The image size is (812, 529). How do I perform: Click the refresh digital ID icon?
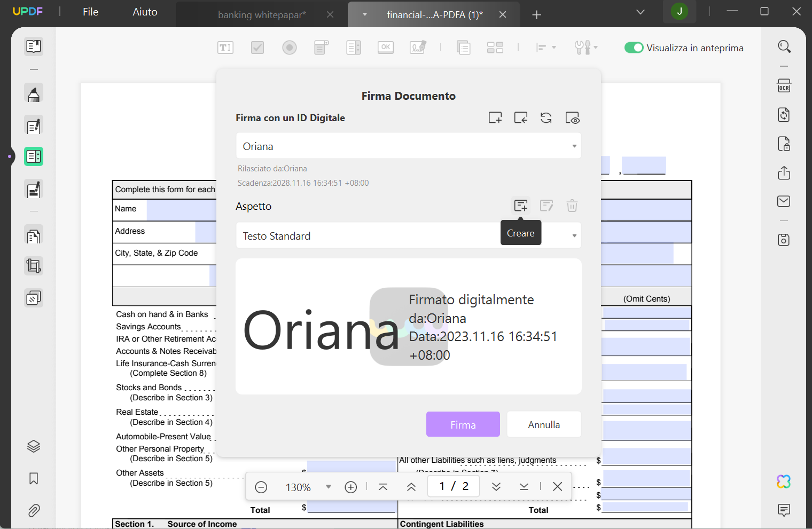[x=546, y=118]
